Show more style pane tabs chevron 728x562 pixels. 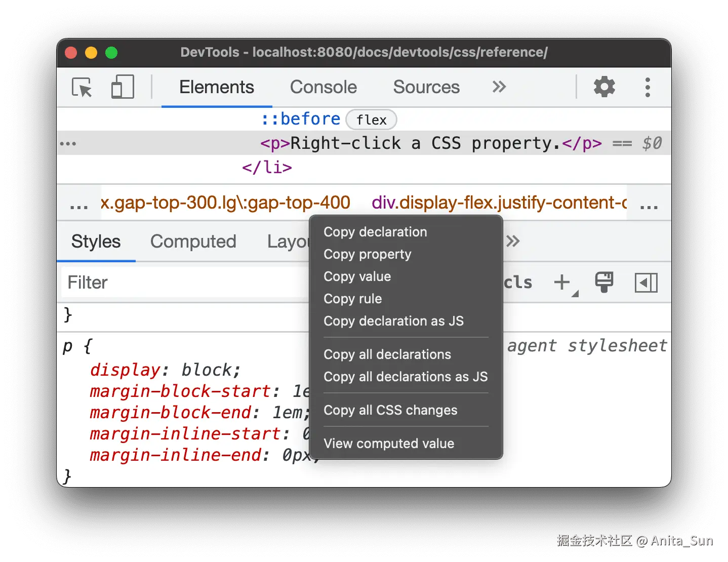(x=513, y=241)
